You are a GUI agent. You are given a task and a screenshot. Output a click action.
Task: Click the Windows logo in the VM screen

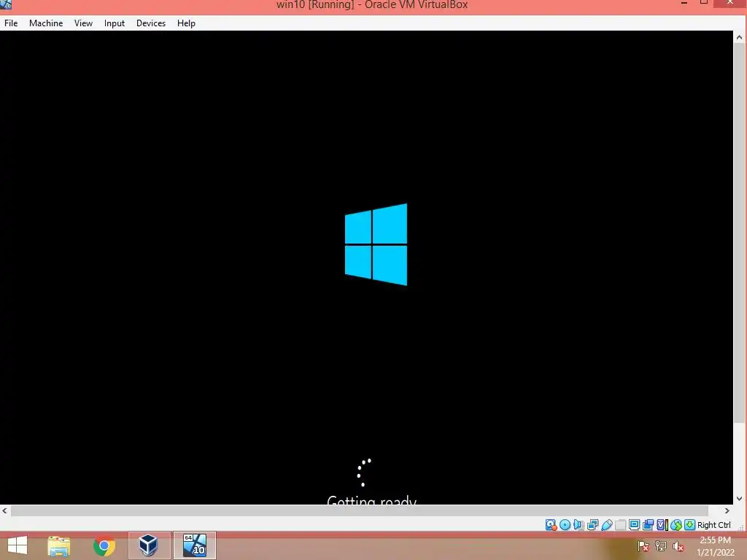(x=376, y=244)
